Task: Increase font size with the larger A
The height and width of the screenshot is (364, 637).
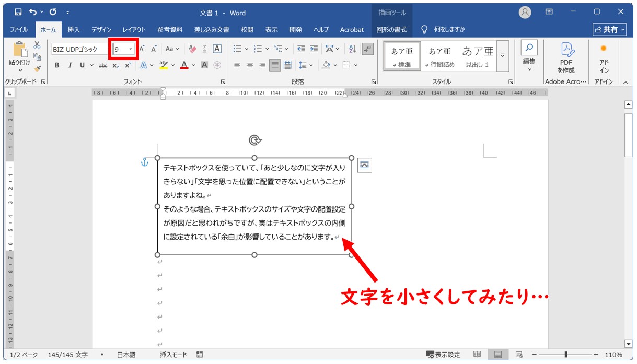Action: click(142, 49)
